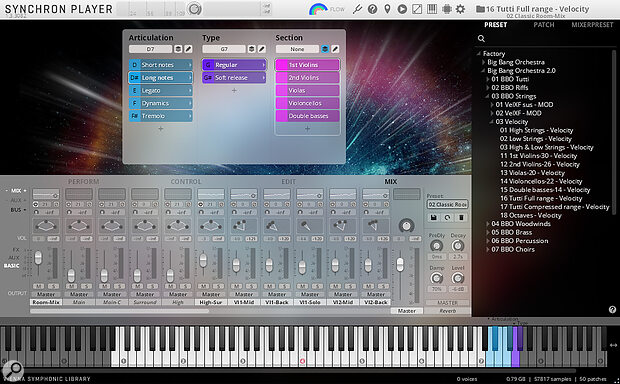Click the diagonal square view icon
The width and height of the screenshot is (620, 384).
click(417, 9)
